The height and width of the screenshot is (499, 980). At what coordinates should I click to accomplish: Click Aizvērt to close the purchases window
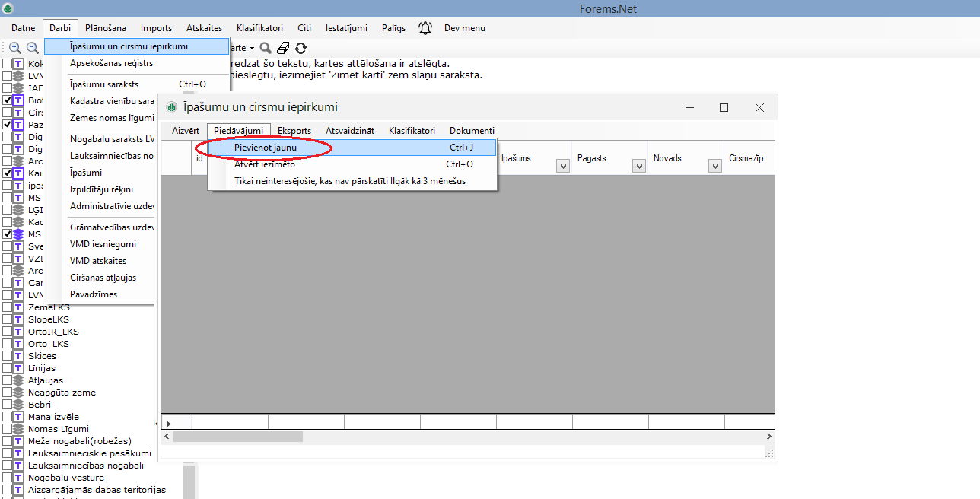[185, 131]
